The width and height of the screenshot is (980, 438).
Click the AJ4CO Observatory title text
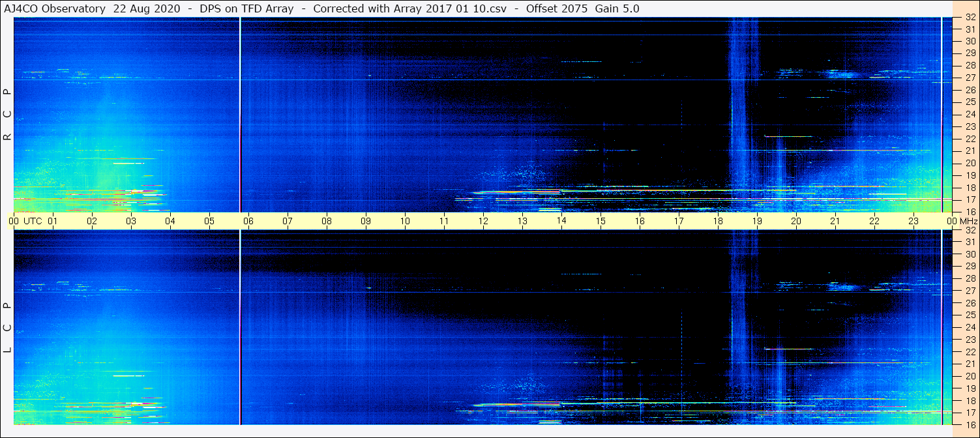[55, 8]
